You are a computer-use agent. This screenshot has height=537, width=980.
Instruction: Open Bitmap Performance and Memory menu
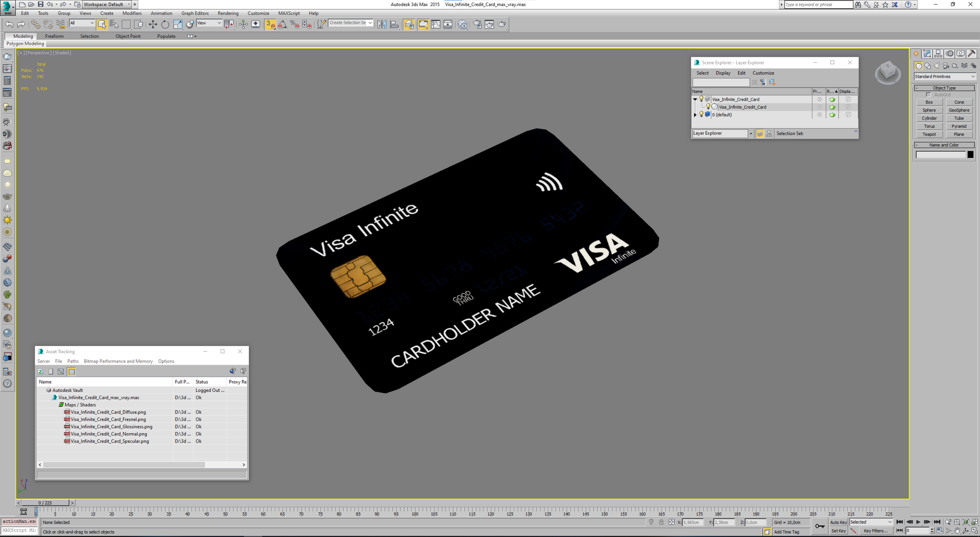click(x=118, y=361)
